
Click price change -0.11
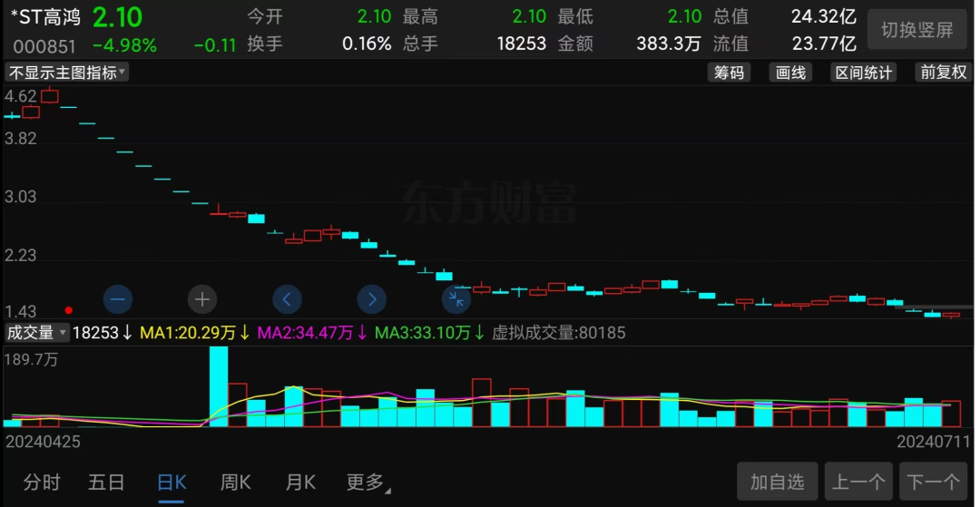[215, 45]
